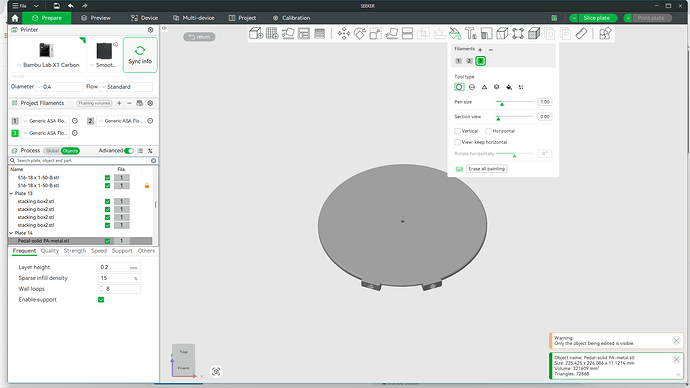Select the Rotate tool icon
690x388 pixels.
click(x=360, y=33)
